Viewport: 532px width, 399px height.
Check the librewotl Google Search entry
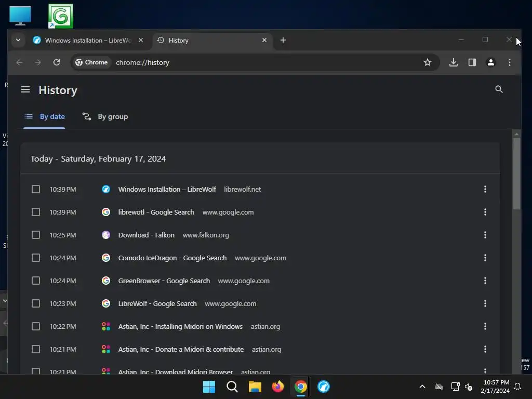click(36, 212)
